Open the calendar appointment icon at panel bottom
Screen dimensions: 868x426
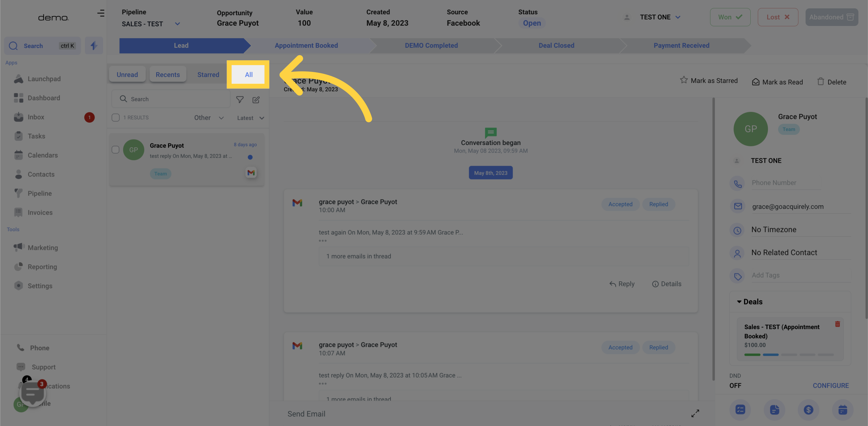842,410
